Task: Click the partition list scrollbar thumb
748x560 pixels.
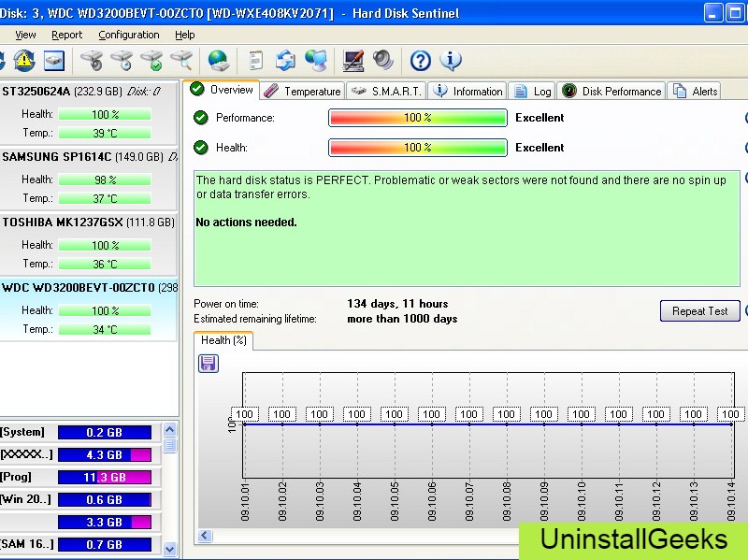Action: point(170,446)
